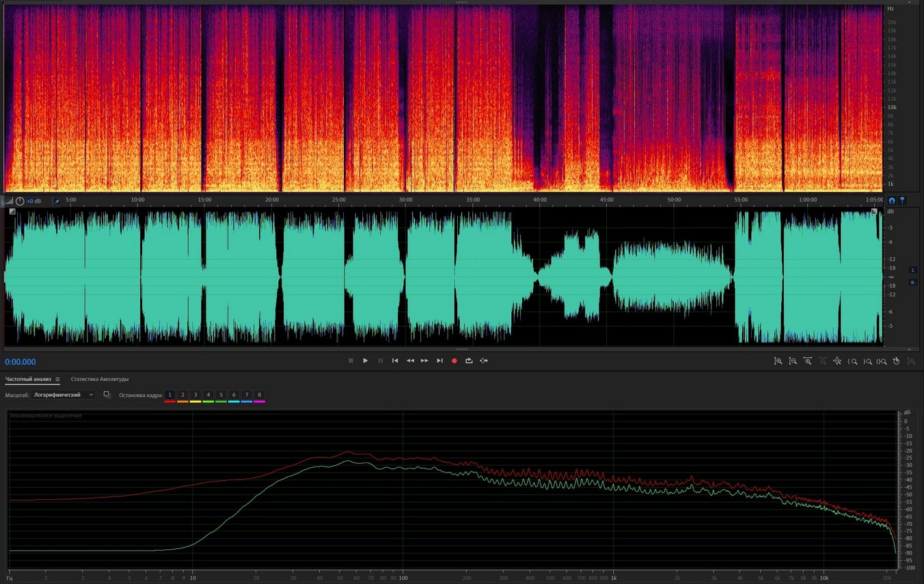The image size is (924, 584).
Task: Click the gain adjustment knob
Action: click(20, 201)
